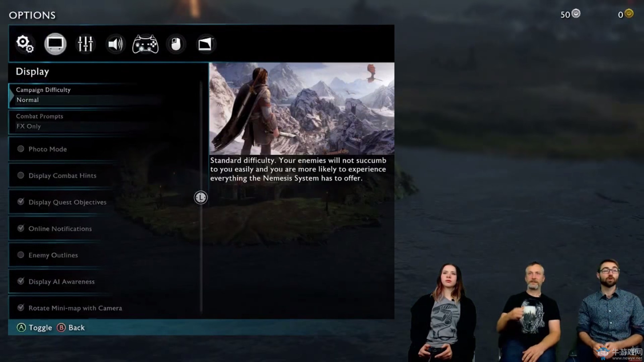The height and width of the screenshot is (362, 644).
Task: Click the difficulty preview image
Action: pos(302,109)
